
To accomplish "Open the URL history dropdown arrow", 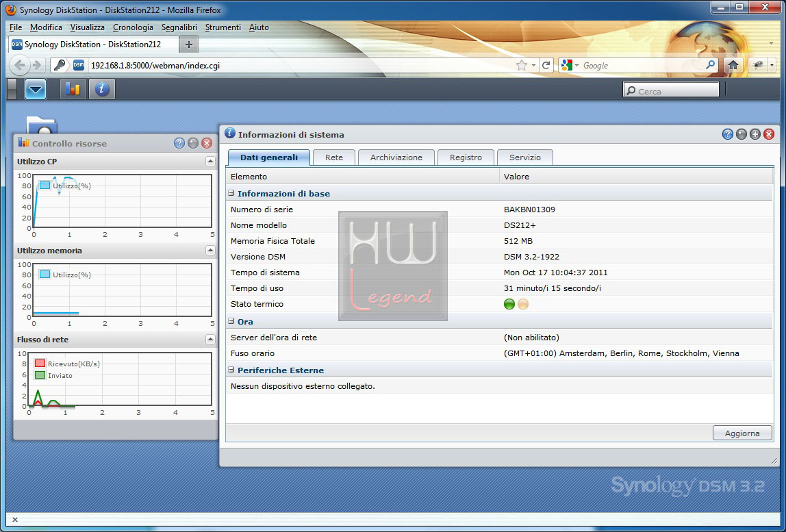I will point(533,66).
